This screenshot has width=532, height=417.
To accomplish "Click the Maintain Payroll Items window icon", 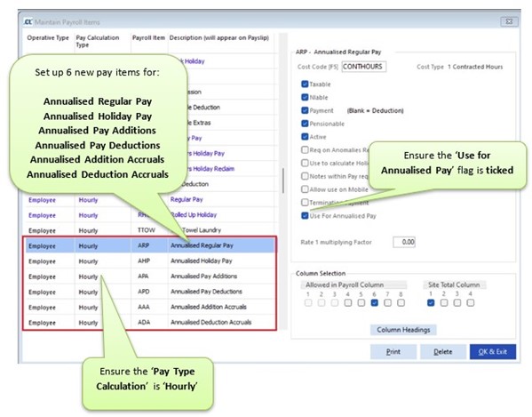I will tap(28, 22).
